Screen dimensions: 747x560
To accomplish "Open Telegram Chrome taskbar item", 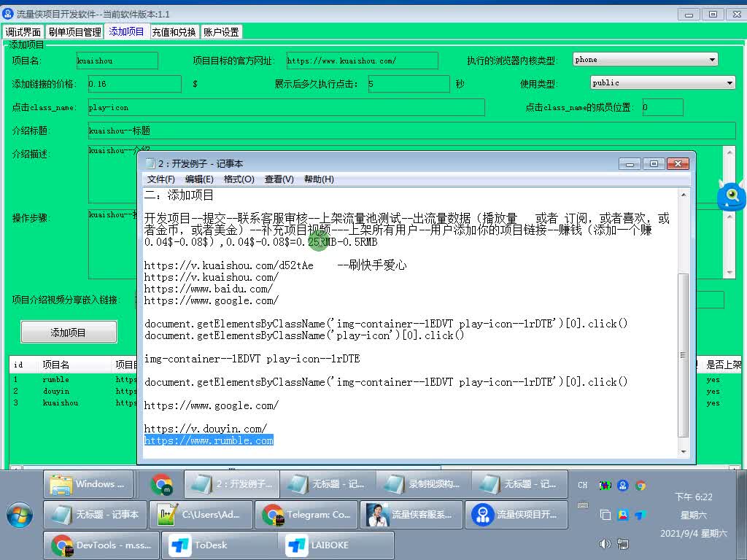I will point(306,515).
